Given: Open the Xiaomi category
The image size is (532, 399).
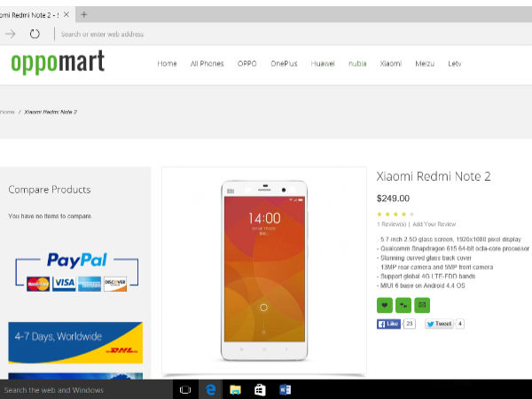Looking at the screenshot, I should click(390, 64).
